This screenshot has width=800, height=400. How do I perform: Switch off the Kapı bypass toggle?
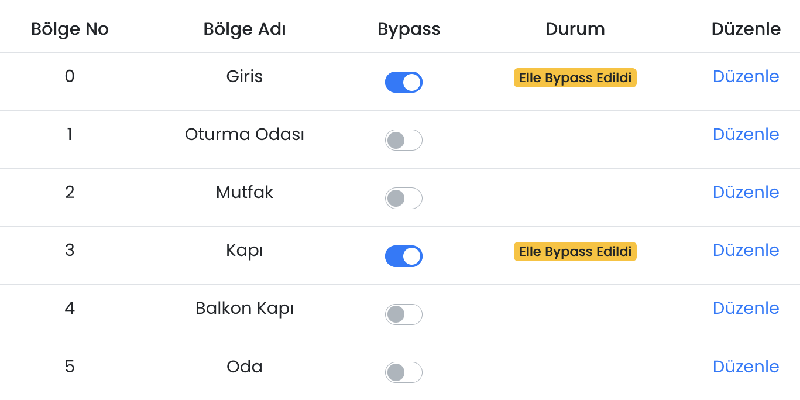click(x=404, y=256)
